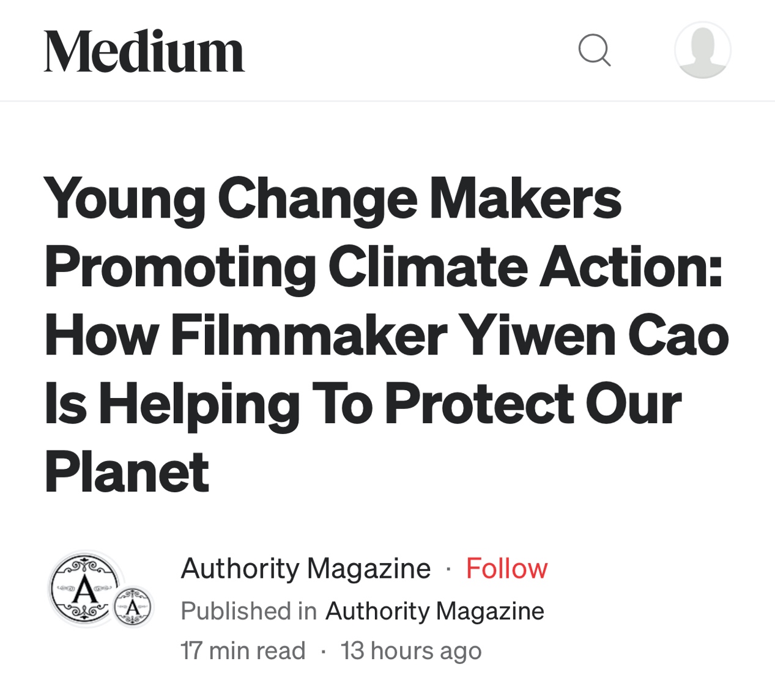Click the 13 hours ago timestamp
The width and height of the screenshot is (775, 700).
coord(411,650)
